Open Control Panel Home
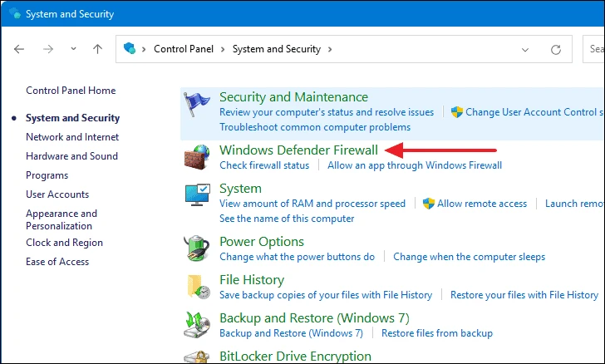The image size is (605, 364). click(x=71, y=91)
